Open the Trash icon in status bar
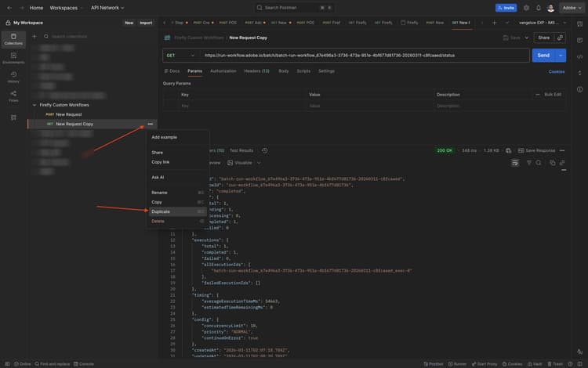 (x=555, y=364)
